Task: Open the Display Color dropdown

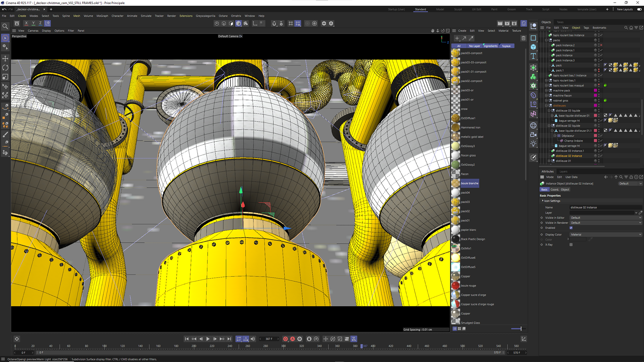Action: (606, 235)
